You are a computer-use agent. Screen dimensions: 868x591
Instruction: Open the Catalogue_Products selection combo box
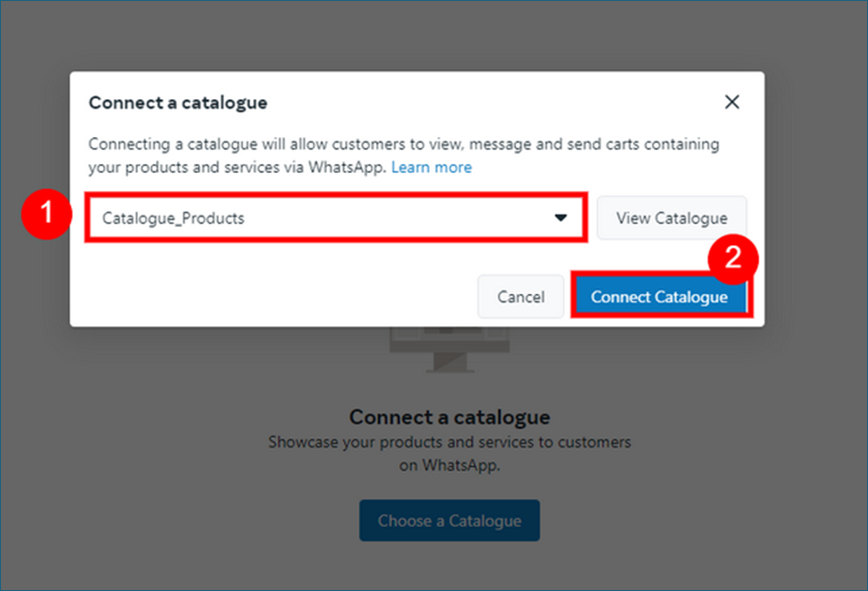pyautogui.click(x=336, y=218)
